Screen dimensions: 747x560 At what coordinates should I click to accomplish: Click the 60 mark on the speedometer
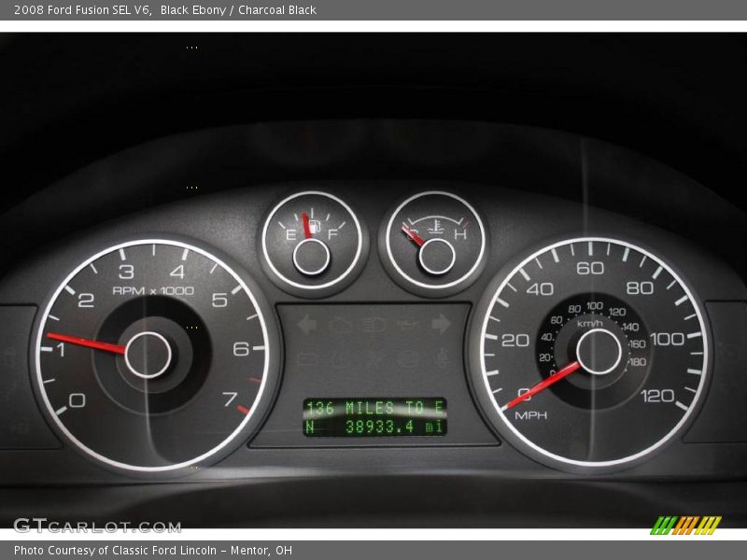click(x=590, y=268)
